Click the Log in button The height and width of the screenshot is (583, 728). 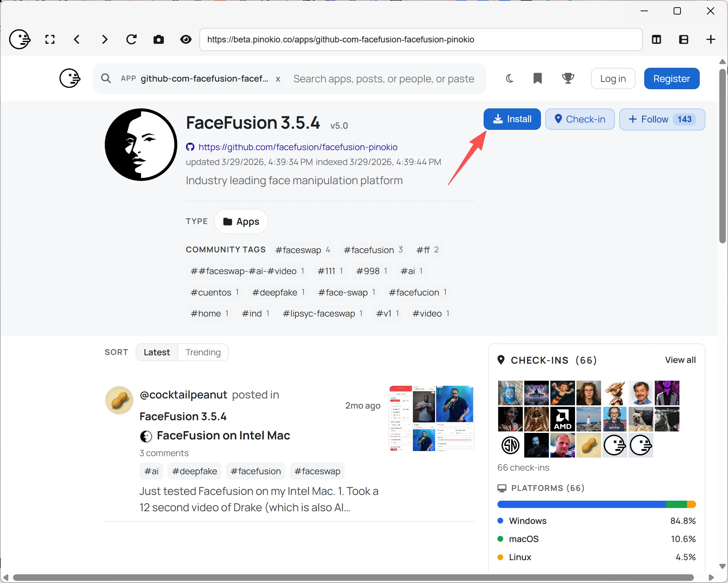[613, 78]
